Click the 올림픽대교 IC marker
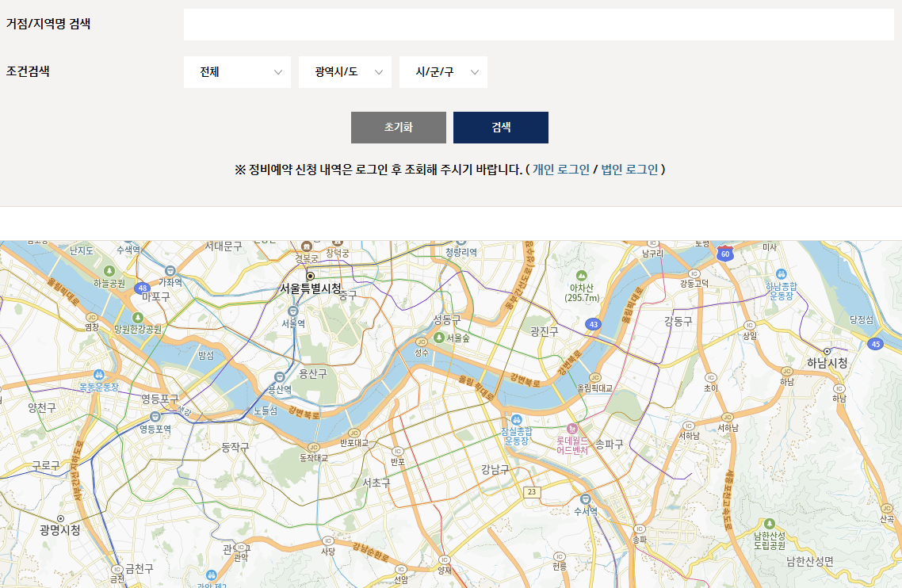This screenshot has width=902, height=588. (x=594, y=378)
